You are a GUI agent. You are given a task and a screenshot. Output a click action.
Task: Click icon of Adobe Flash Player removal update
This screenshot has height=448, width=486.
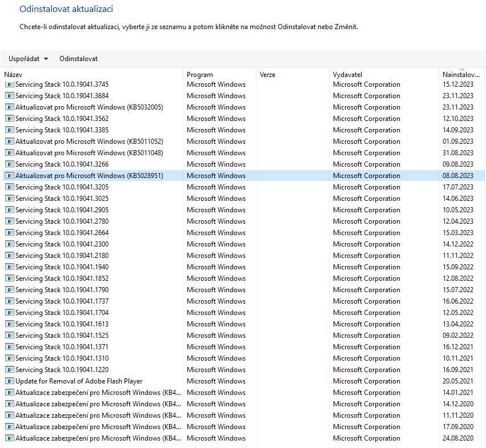coord(10,381)
